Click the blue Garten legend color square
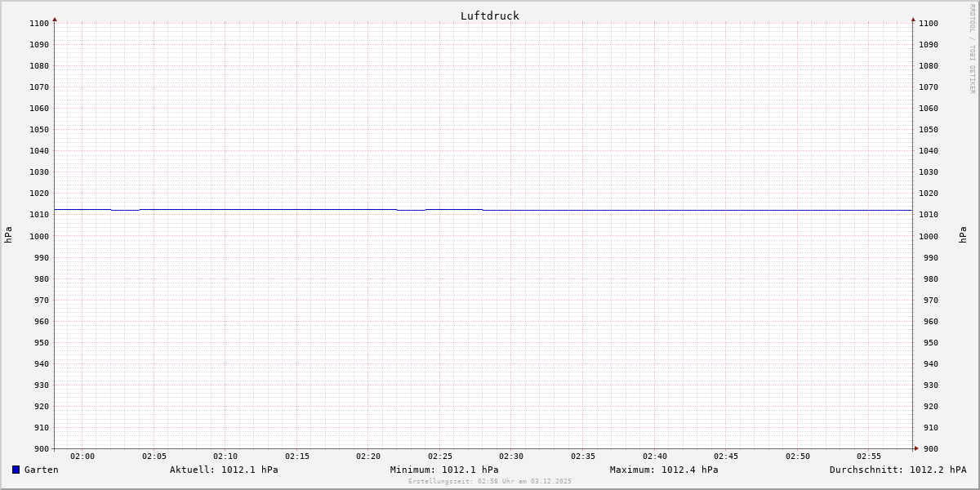The height and width of the screenshot is (490, 980). click(16, 470)
